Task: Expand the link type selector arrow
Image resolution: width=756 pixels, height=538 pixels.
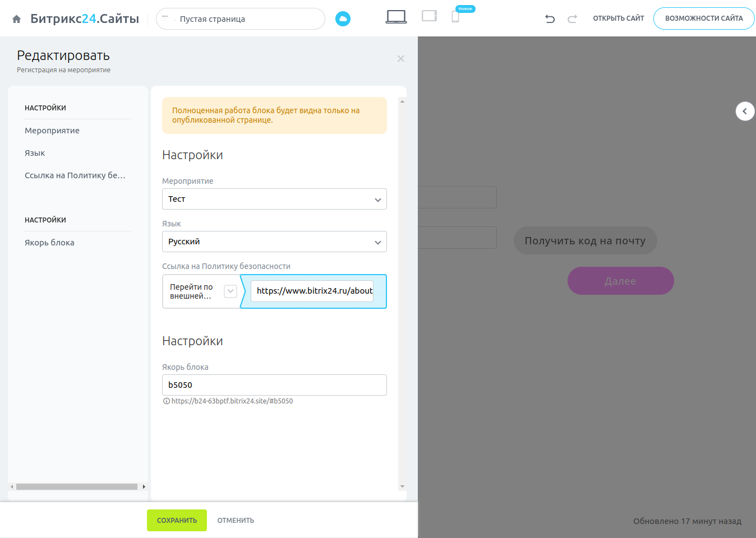Action: (x=231, y=291)
